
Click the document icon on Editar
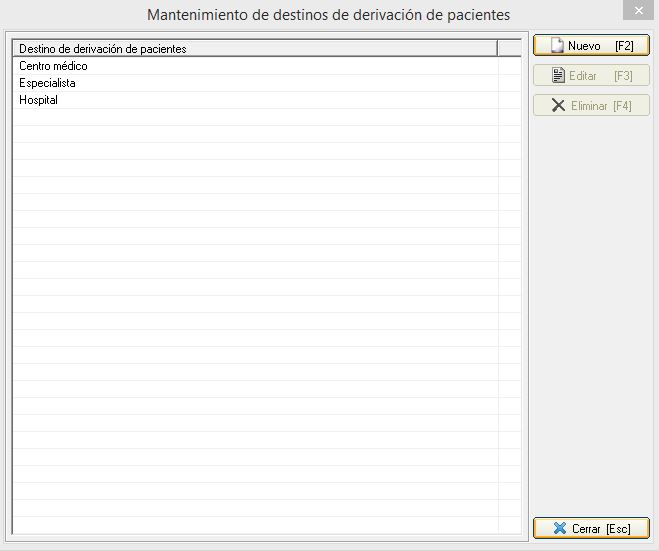[x=557, y=76]
